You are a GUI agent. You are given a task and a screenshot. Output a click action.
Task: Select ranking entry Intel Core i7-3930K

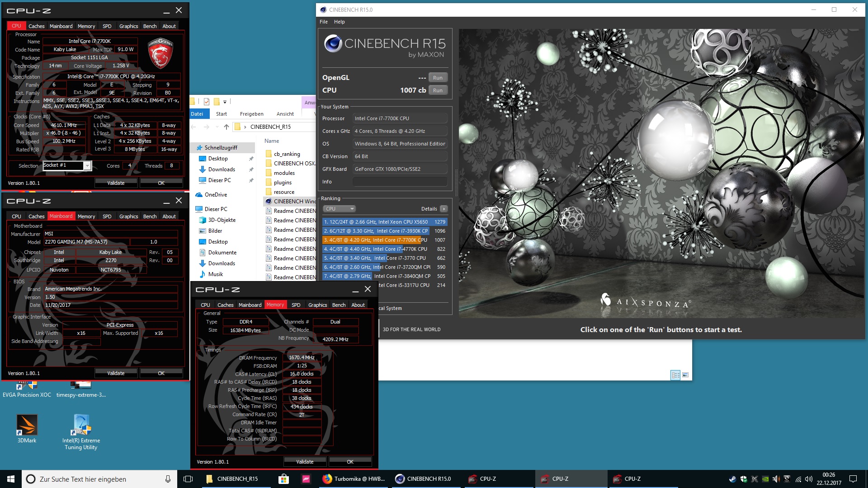pyautogui.click(x=385, y=231)
